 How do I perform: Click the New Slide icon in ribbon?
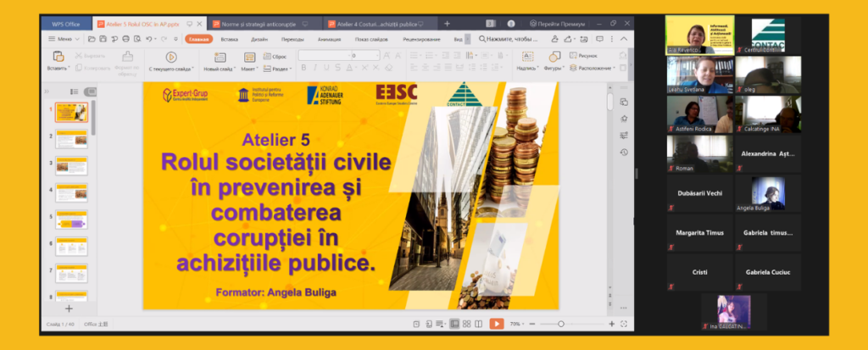coord(218,56)
